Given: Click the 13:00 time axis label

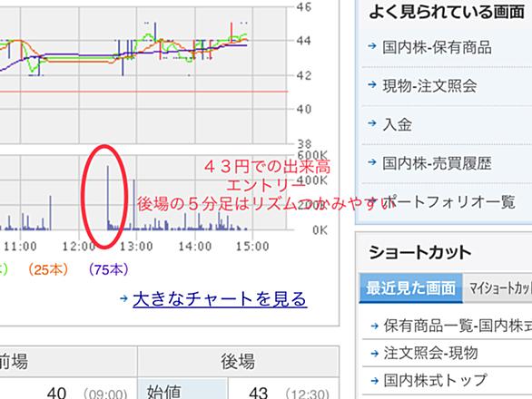Looking at the screenshot, I should pyautogui.click(x=136, y=247).
